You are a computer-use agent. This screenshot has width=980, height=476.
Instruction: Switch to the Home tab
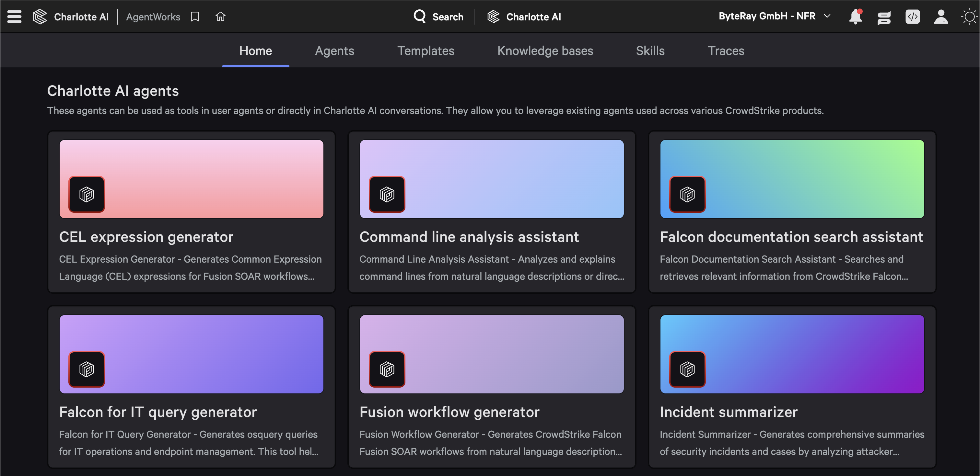(256, 51)
